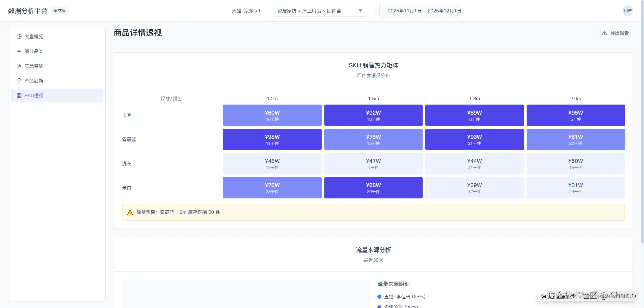
Task: Click the 直播: 李佳琦 legend item
Action: [405, 297]
